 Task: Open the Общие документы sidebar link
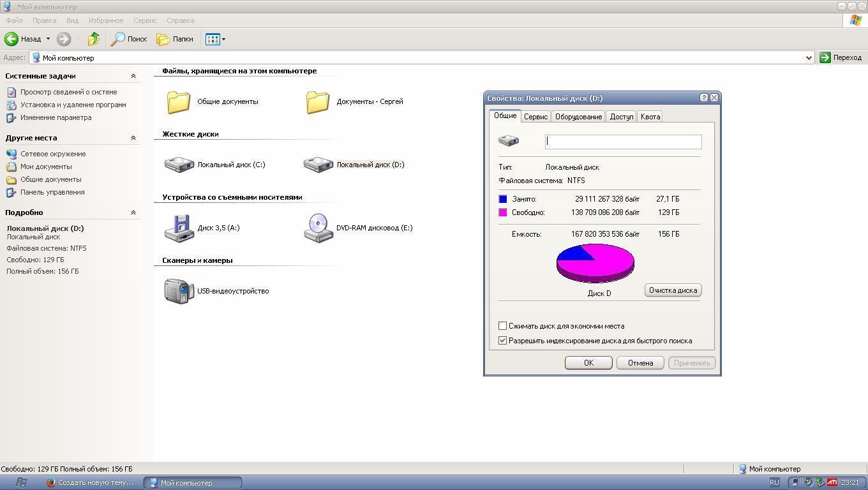tap(51, 179)
